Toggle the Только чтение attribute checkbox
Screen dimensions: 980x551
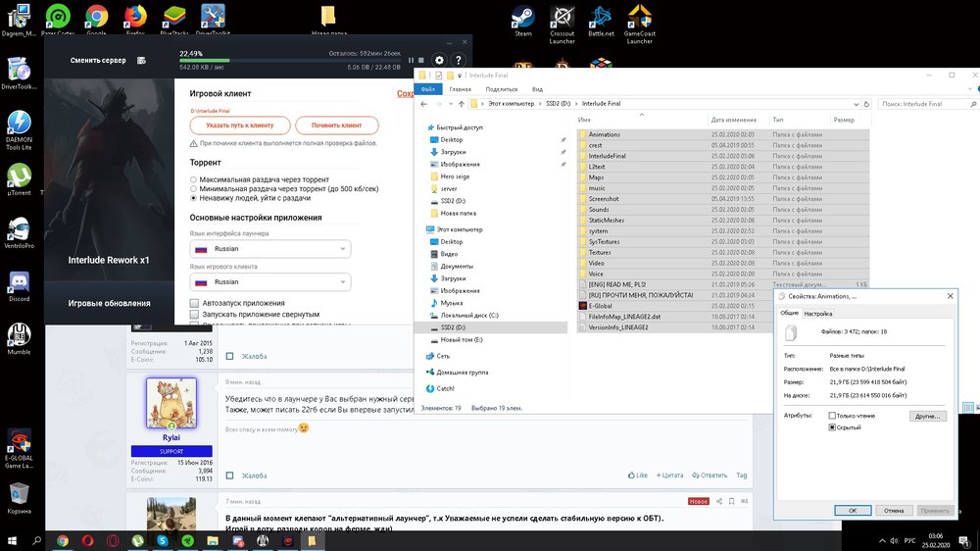tap(833, 416)
